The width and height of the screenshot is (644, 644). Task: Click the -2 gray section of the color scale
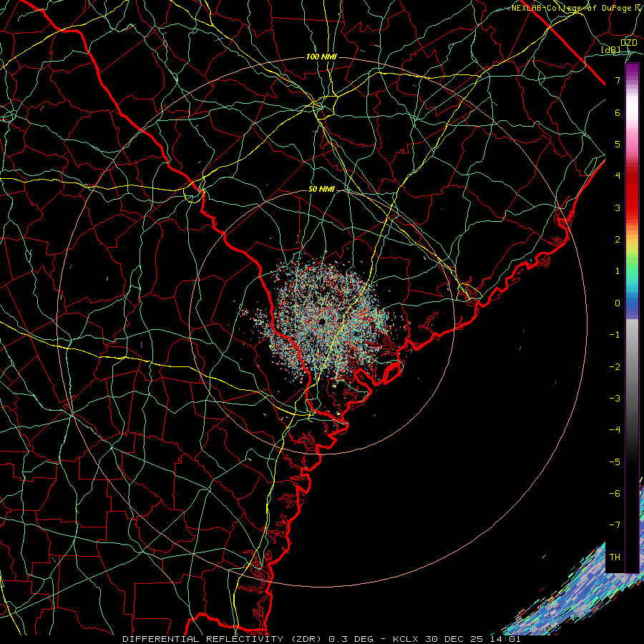coord(632,366)
